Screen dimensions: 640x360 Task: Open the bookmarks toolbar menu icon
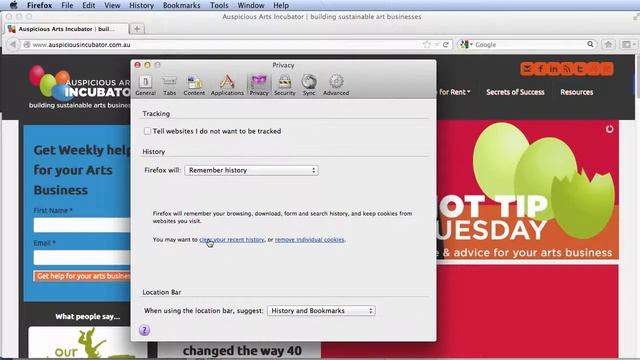[x=628, y=44]
